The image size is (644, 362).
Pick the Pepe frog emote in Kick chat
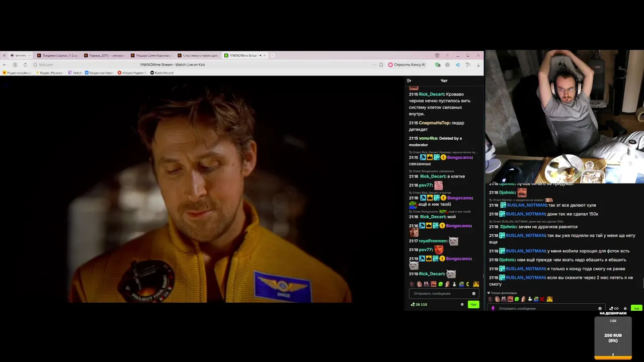[x=461, y=285]
